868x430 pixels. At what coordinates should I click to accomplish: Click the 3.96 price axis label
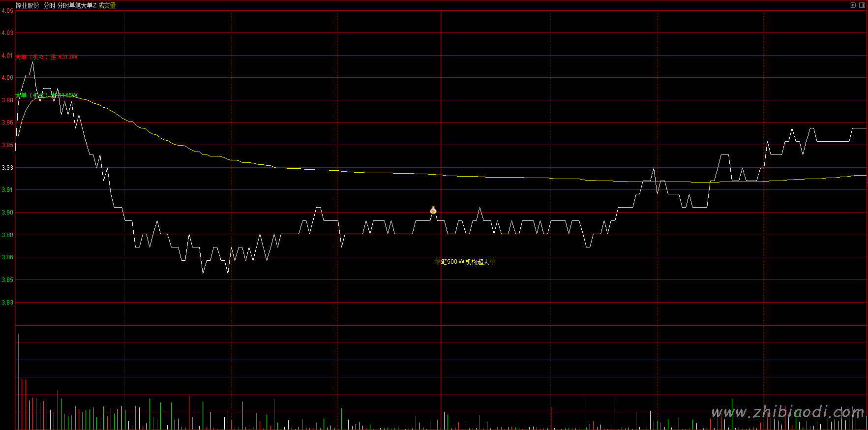coord(7,123)
